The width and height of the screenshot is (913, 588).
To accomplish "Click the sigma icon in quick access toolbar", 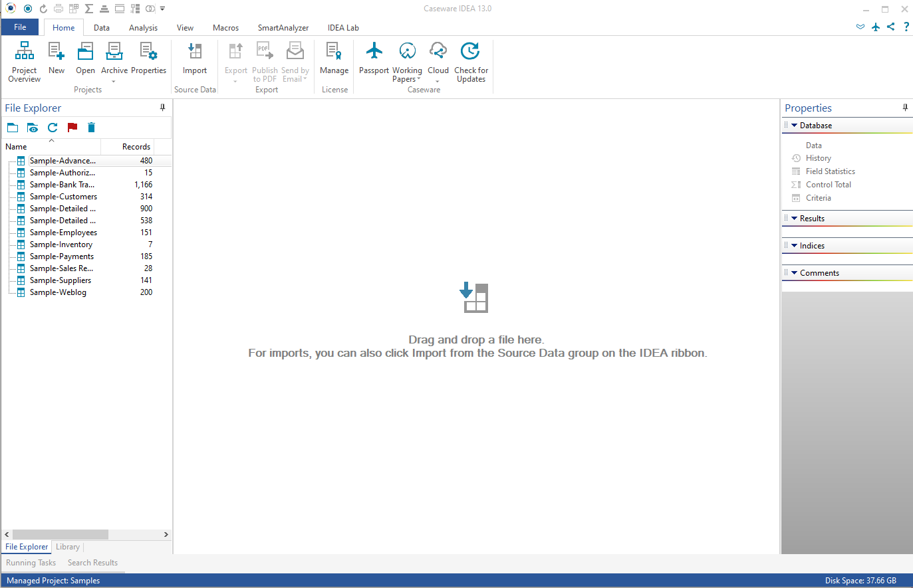I will click(x=88, y=9).
